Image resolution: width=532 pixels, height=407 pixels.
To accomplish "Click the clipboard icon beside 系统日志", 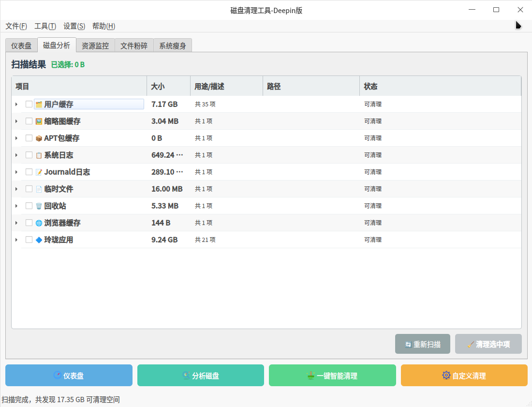I will pos(39,155).
